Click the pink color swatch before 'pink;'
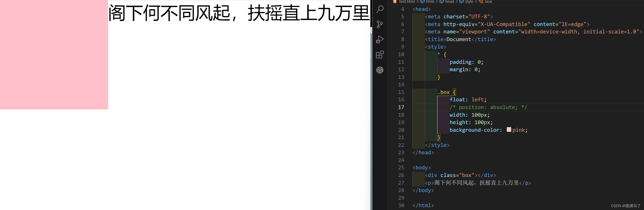This screenshot has height=210, width=644. [509, 130]
